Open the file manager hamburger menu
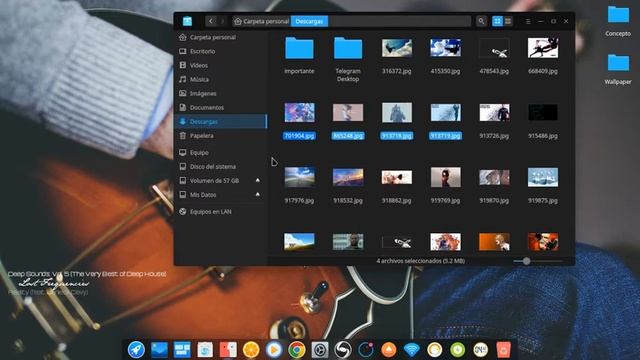 coord(528,21)
